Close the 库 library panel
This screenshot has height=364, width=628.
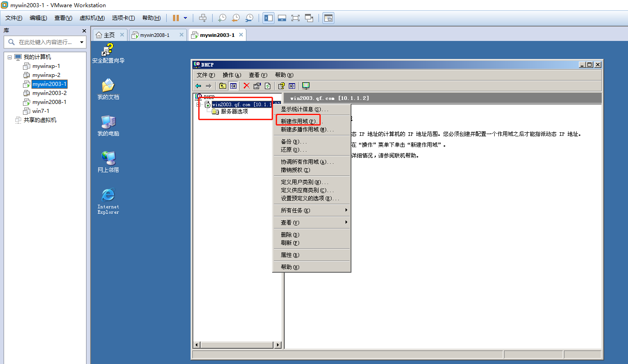(x=84, y=31)
